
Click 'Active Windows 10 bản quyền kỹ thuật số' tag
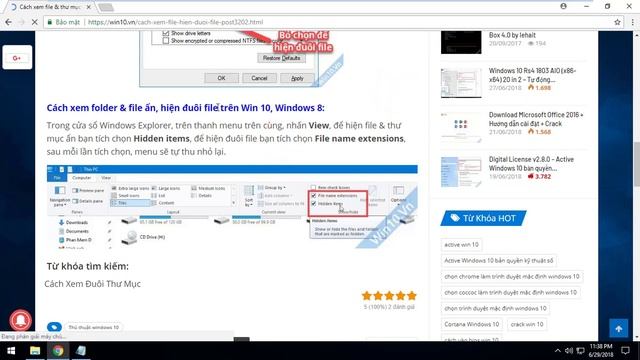click(x=499, y=260)
